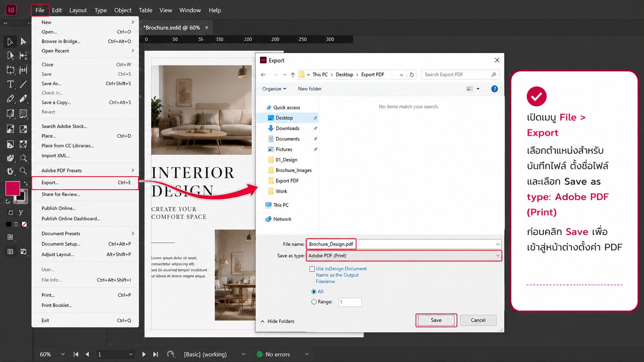Open recent locations dropdown in Export dialog
Image resolution: width=644 pixels, height=362 pixels.
pos(285,75)
